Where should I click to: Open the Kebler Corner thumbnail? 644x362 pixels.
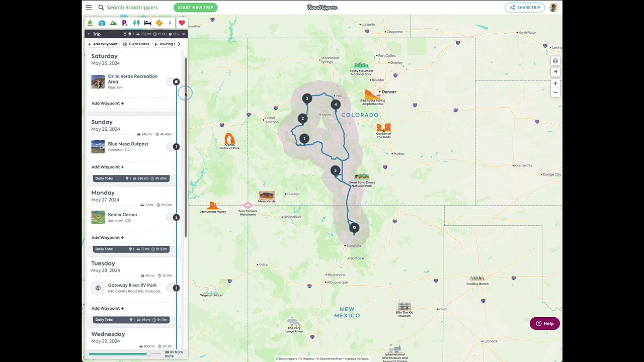[98, 217]
